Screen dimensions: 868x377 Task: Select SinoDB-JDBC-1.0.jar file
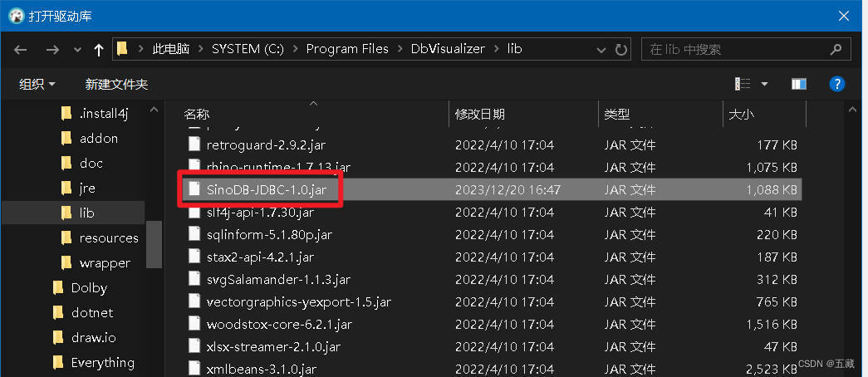(x=267, y=190)
